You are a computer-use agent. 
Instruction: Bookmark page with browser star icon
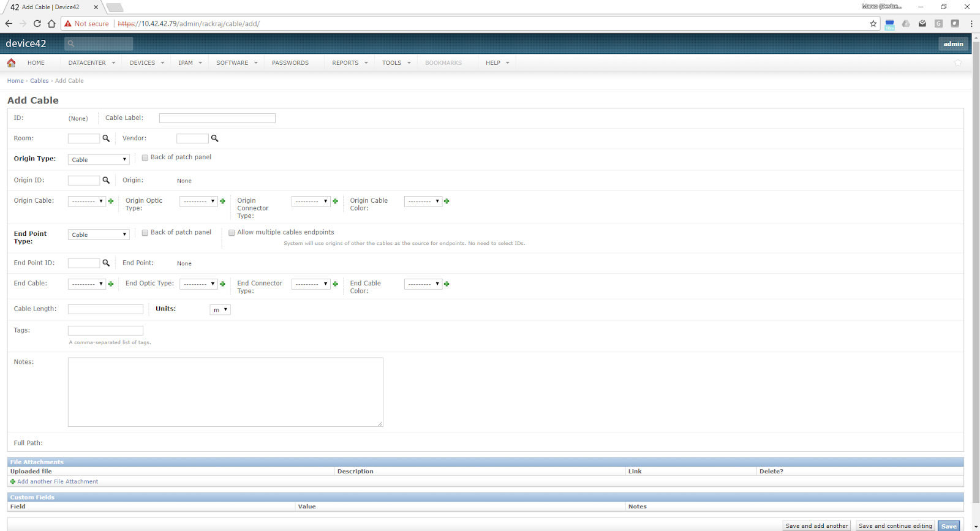tap(873, 23)
